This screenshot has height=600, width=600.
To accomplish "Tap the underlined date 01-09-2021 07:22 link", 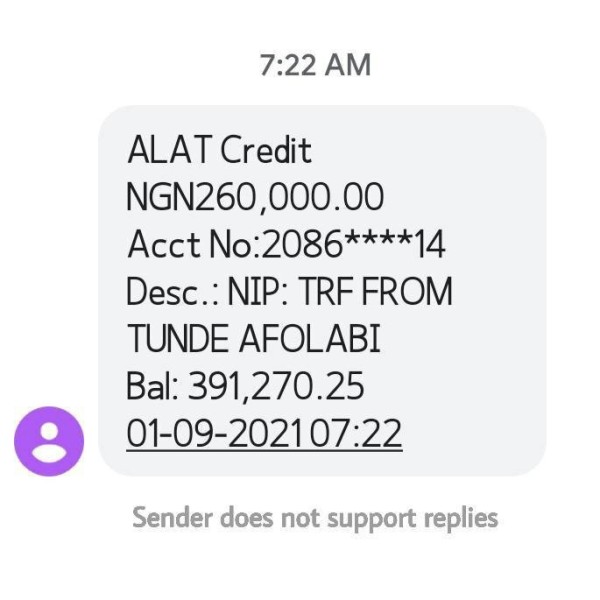I will (264, 434).
